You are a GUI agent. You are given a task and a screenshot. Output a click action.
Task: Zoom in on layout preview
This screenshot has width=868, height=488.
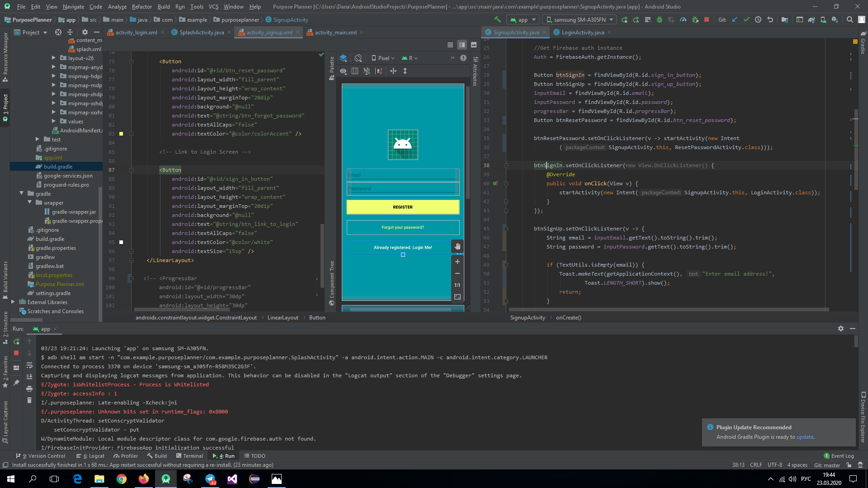(x=458, y=262)
